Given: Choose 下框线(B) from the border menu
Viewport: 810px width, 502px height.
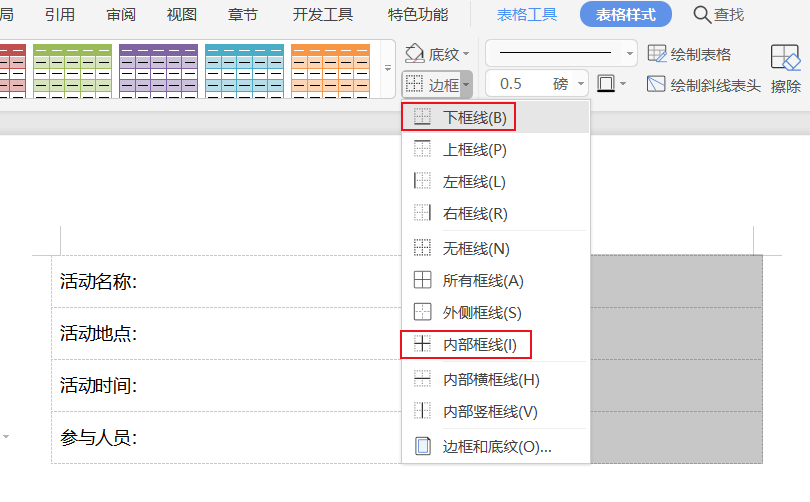Looking at the screenshot, I should pos(495,117).
